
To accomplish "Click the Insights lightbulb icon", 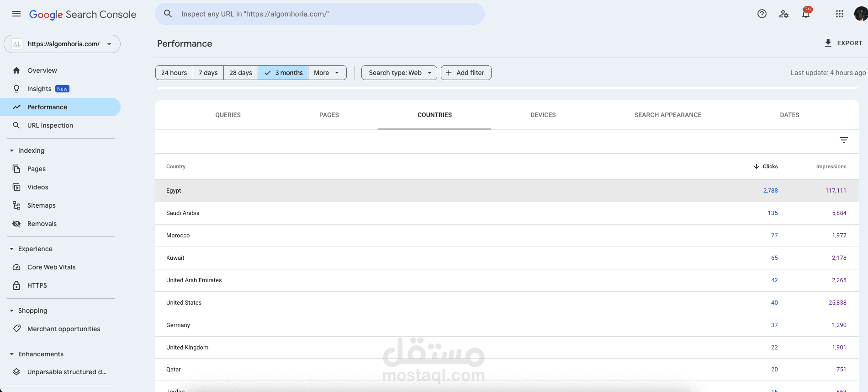I will (x=16, y=89).
